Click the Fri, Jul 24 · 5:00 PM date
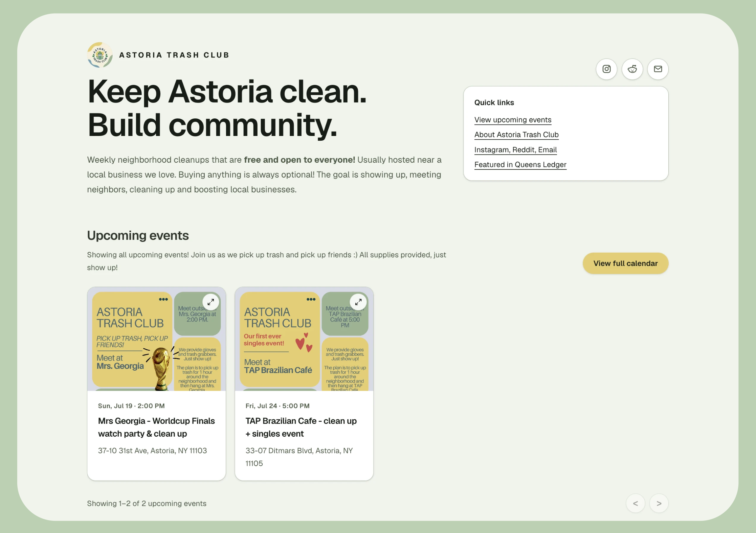 click(x=277, y=406)
